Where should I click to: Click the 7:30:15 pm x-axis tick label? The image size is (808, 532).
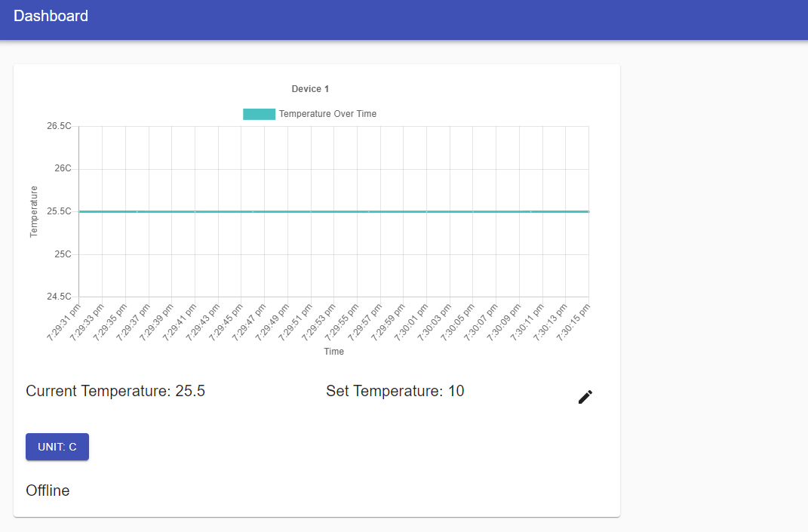573,323
